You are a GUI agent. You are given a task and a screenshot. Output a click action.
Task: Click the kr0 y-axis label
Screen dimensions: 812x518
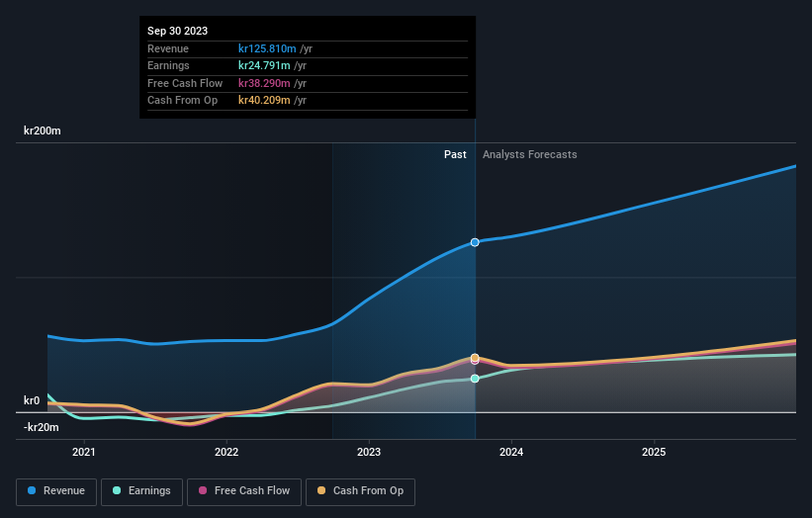[x=32, y=400]
